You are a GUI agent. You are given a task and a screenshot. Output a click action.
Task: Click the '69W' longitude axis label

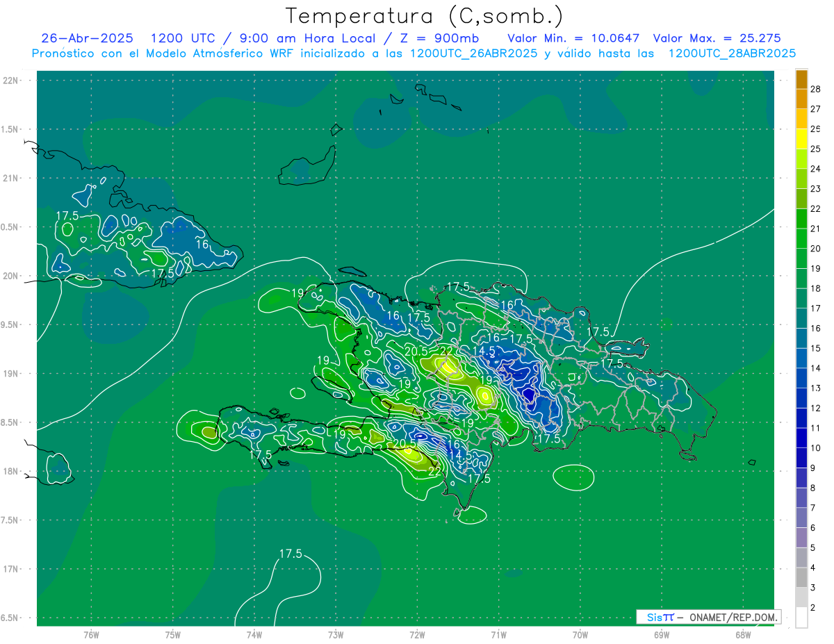(x=662, y=634)
